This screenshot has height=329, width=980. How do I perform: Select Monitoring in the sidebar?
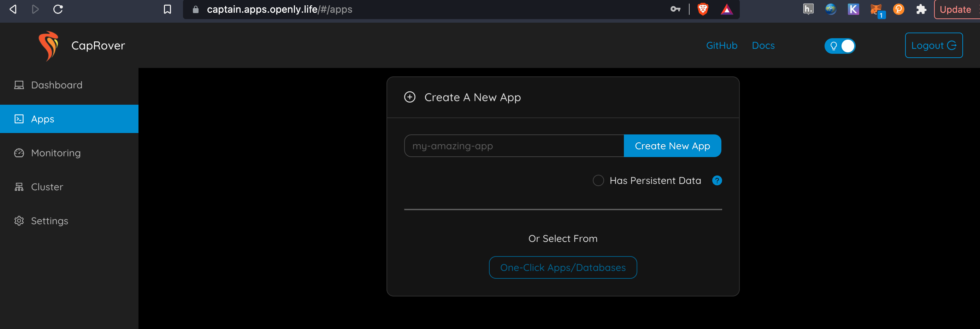tap(56, 153)
